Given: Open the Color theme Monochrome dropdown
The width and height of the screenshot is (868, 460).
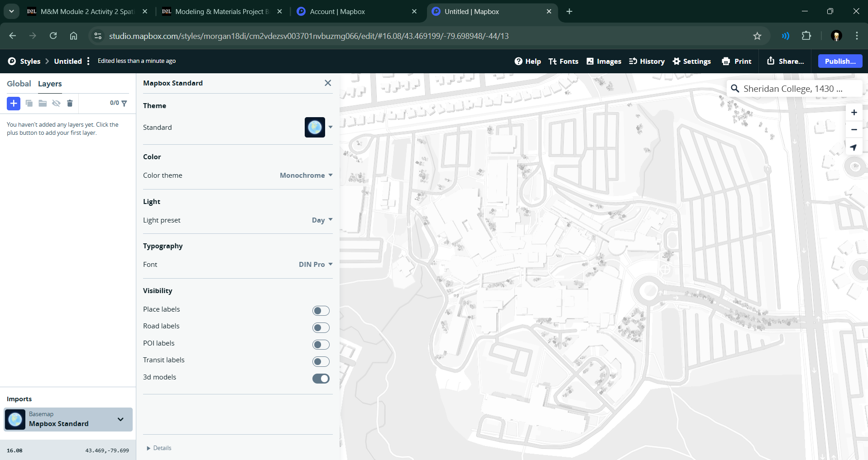Looking at the screenshot, I should coord(306,175).
